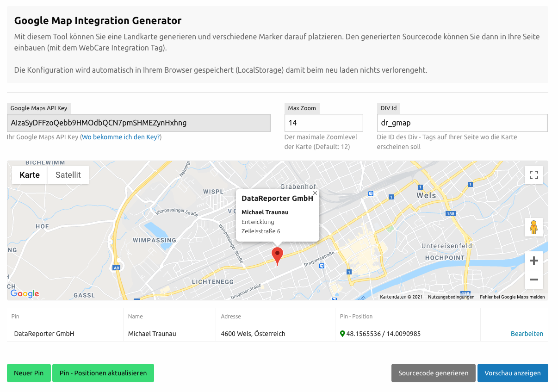
Task: Click the Pin-Positionen aktualisieren button
Action: (x=103, y=373)
